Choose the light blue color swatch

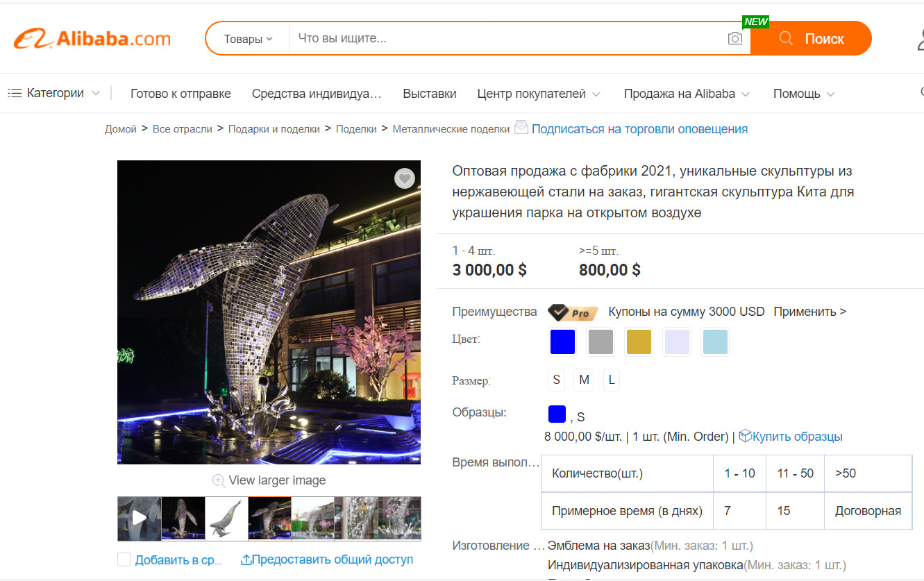(x=715, y=342)
